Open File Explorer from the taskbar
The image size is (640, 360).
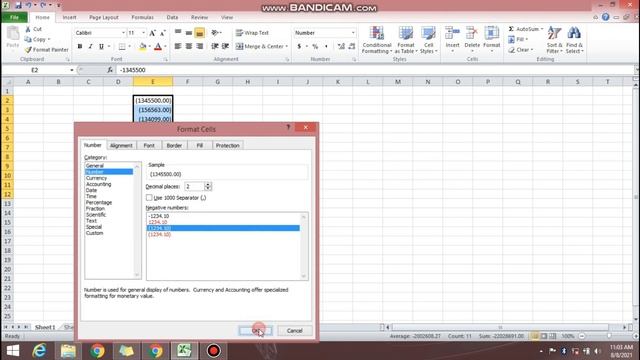[68, 351]
